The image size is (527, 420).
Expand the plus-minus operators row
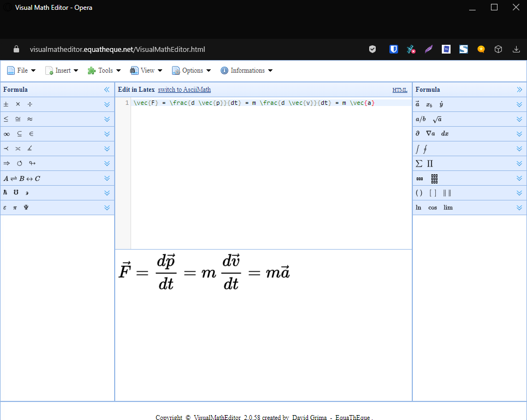(x=107, y=104)
